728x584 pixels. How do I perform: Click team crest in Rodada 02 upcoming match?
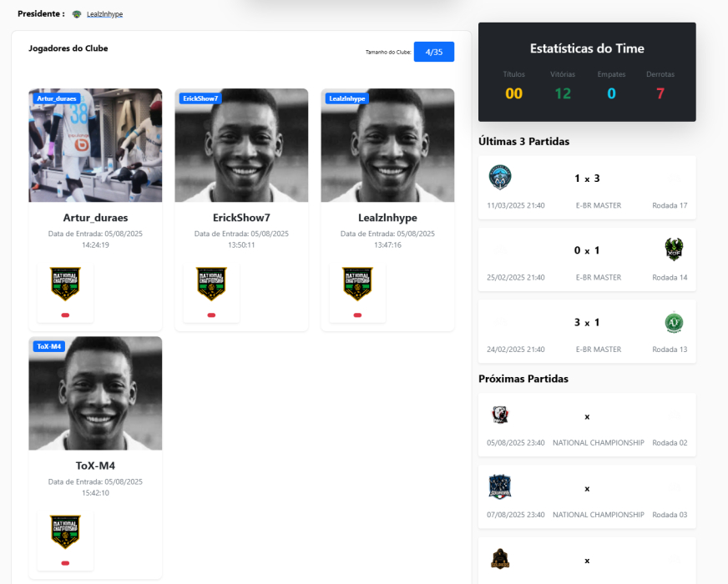coord(500,415)
